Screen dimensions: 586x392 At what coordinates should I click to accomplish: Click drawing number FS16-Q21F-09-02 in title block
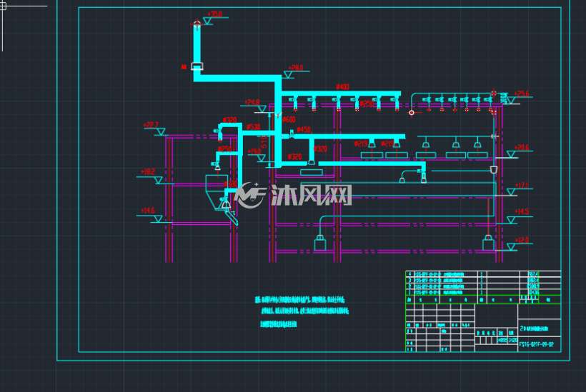[x=536, y=345]
